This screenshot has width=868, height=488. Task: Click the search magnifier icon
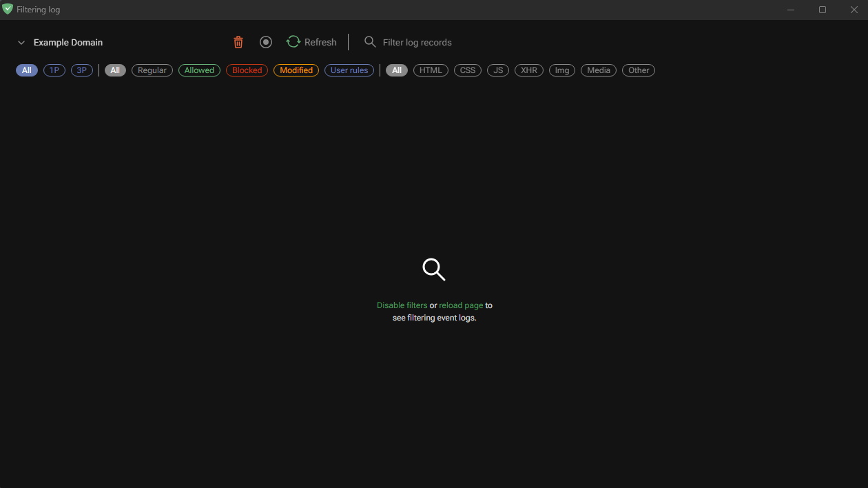[x=370, y=42]
